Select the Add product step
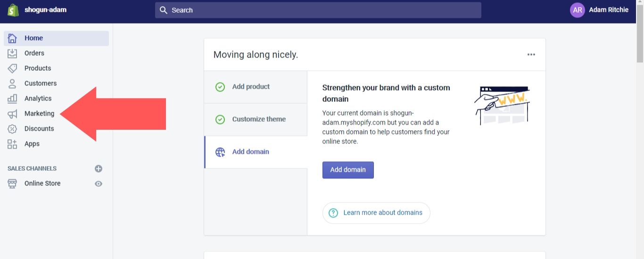644x259 pixels. pyautogui.click(x=251, y=87)
